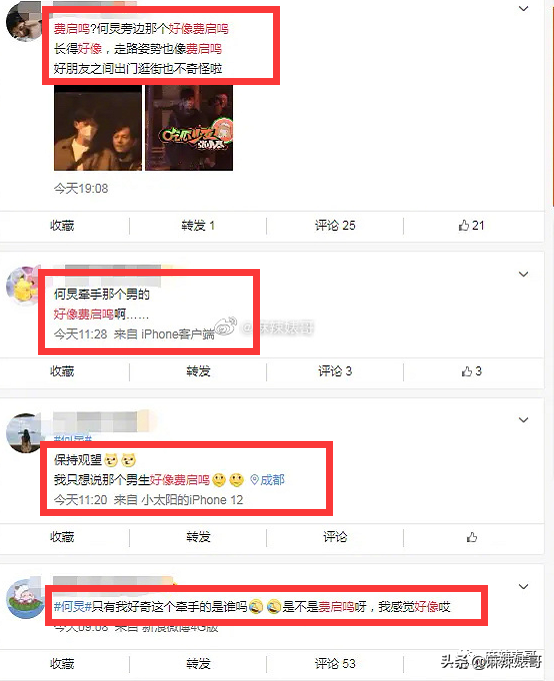Expand options chevron on first post
Viewport: 554px width, 681px height.
click(524, 8)
